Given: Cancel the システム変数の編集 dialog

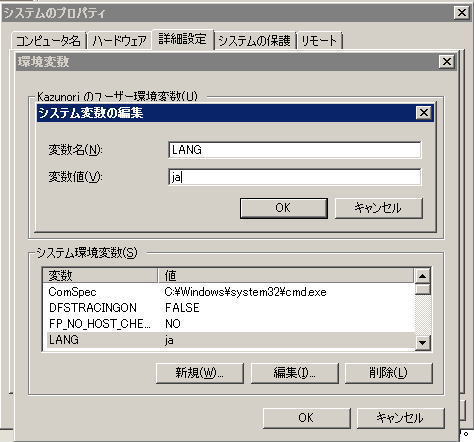Looking at the screenshot, I should coord(378,208).
